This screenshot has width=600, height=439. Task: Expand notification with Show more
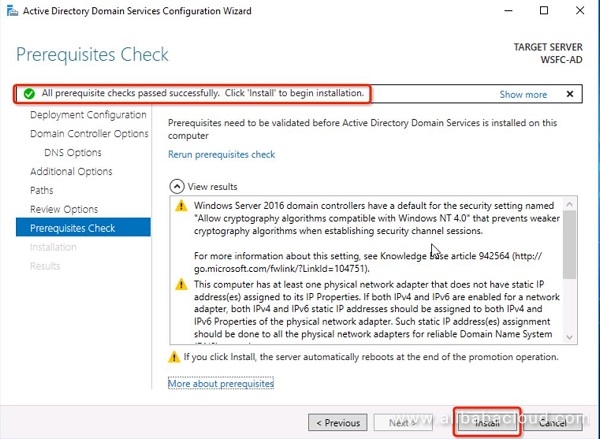(x=523, y=94)
